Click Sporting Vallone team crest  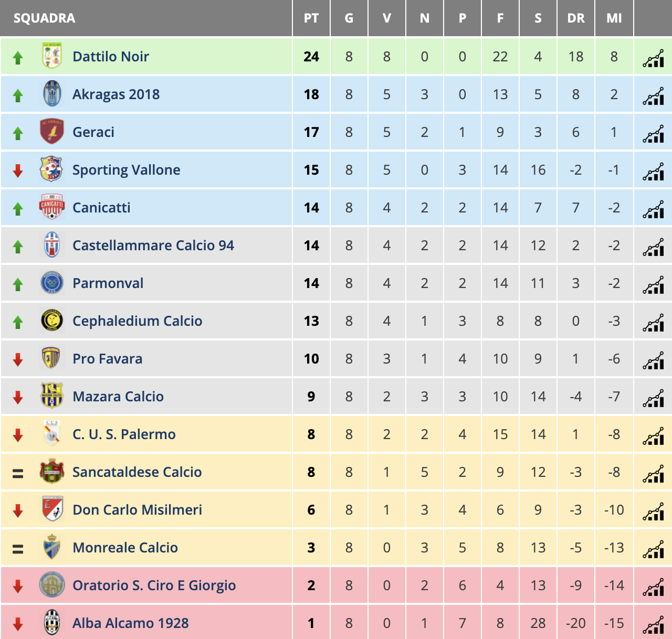pos(52,169)
